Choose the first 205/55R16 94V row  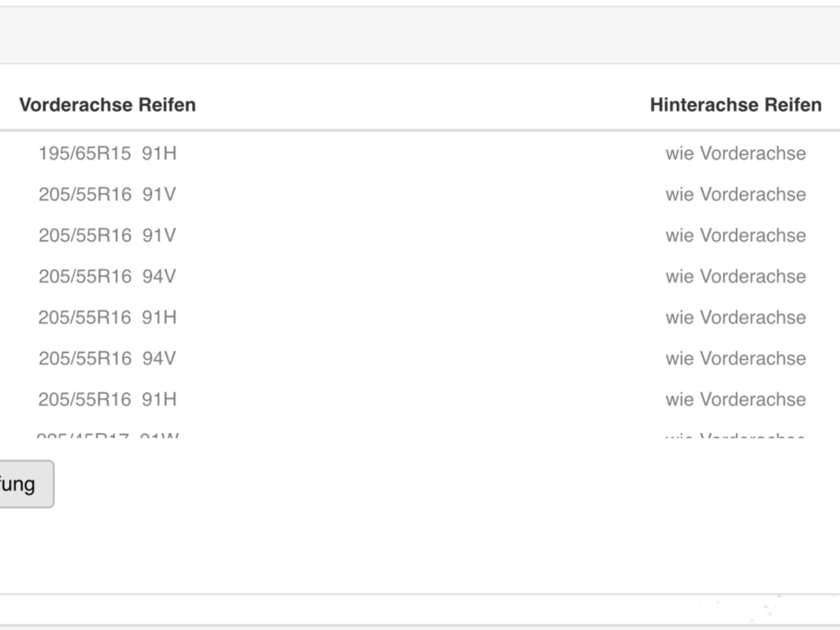pos(108,276)
